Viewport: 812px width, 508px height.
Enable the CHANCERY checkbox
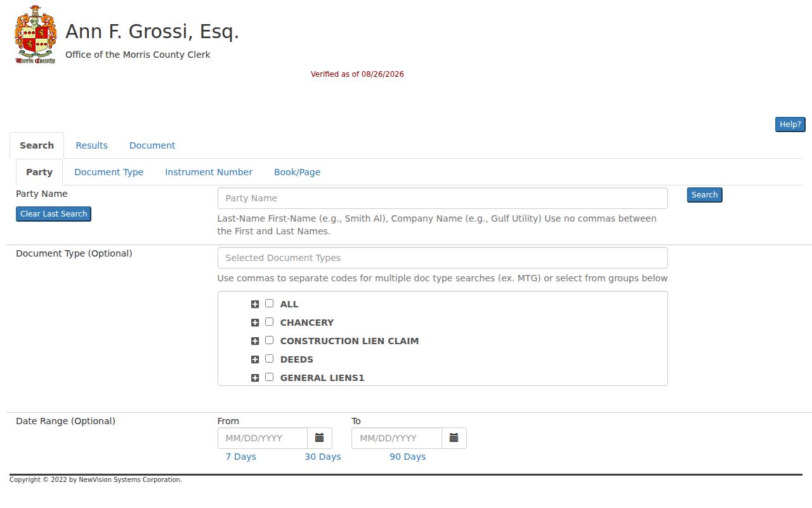269,322
